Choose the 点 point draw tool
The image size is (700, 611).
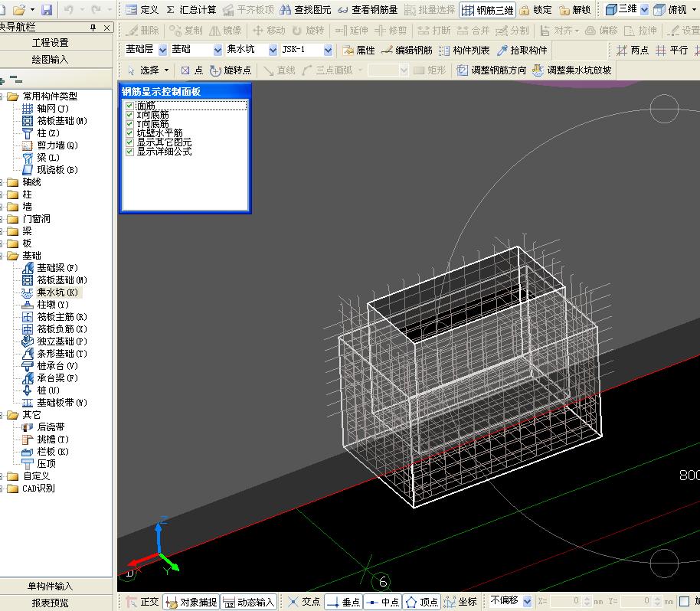pos(192,70)
